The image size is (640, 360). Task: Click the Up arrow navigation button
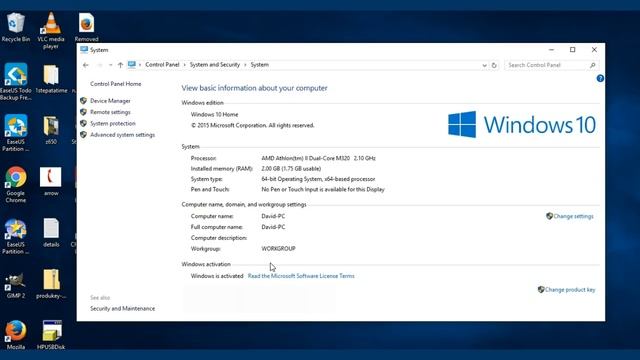(x=120, y=65)
